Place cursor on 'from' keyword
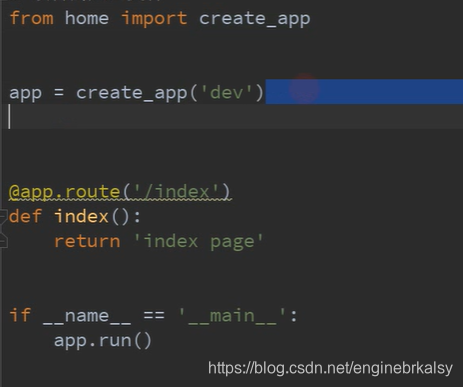The width and height of the screenshot is (463, 387). point(31,18)
